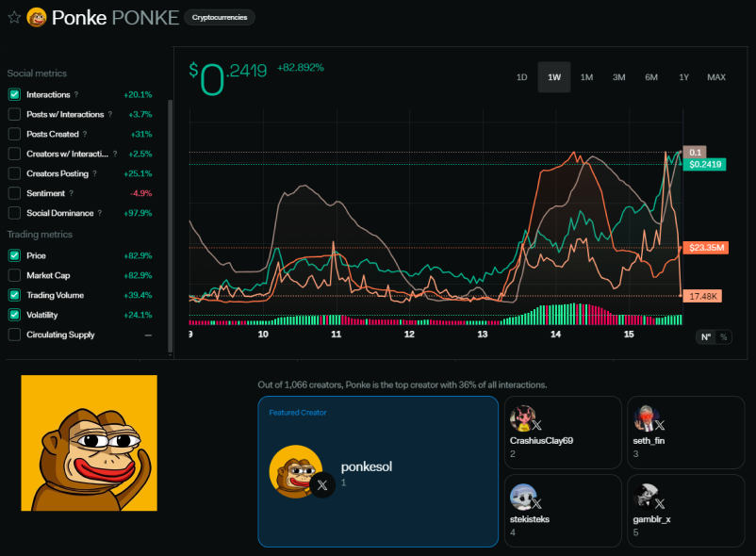This screenshot has height=556, width=756.
Task: Click the Ponke coin logo in header
Action: pos(37,18)
